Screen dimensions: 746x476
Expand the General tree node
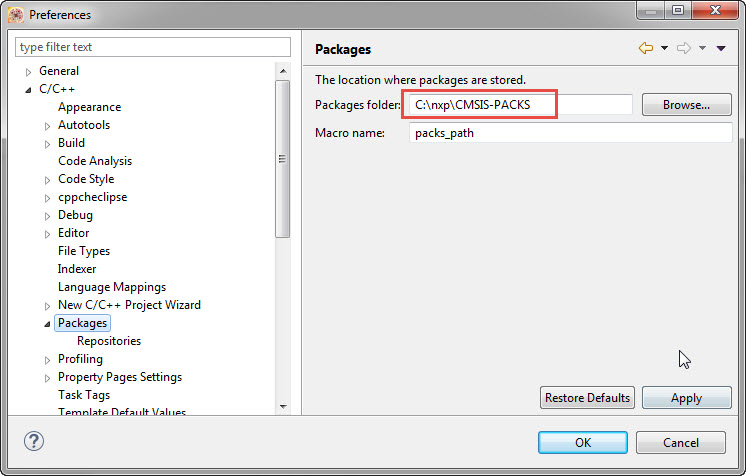coord(28,71)
